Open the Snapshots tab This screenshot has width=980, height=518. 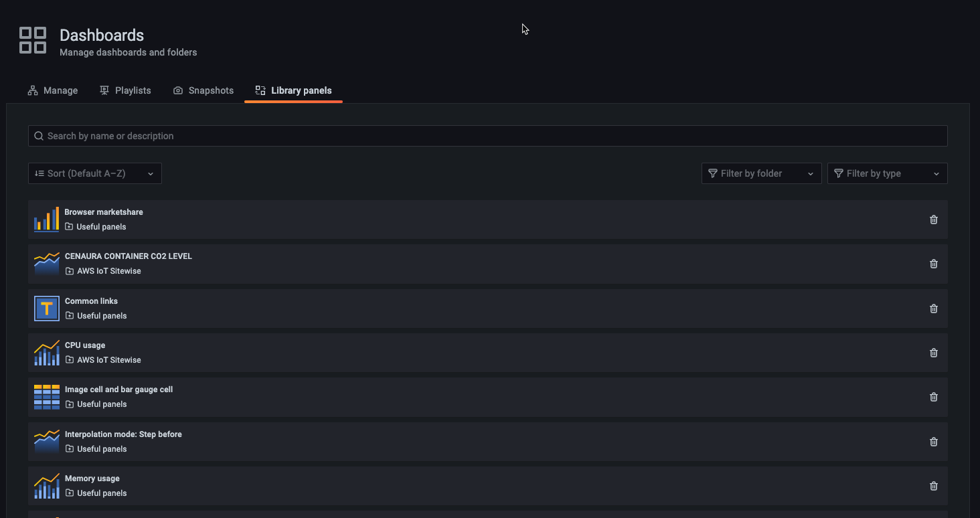(x=203, y=90)
